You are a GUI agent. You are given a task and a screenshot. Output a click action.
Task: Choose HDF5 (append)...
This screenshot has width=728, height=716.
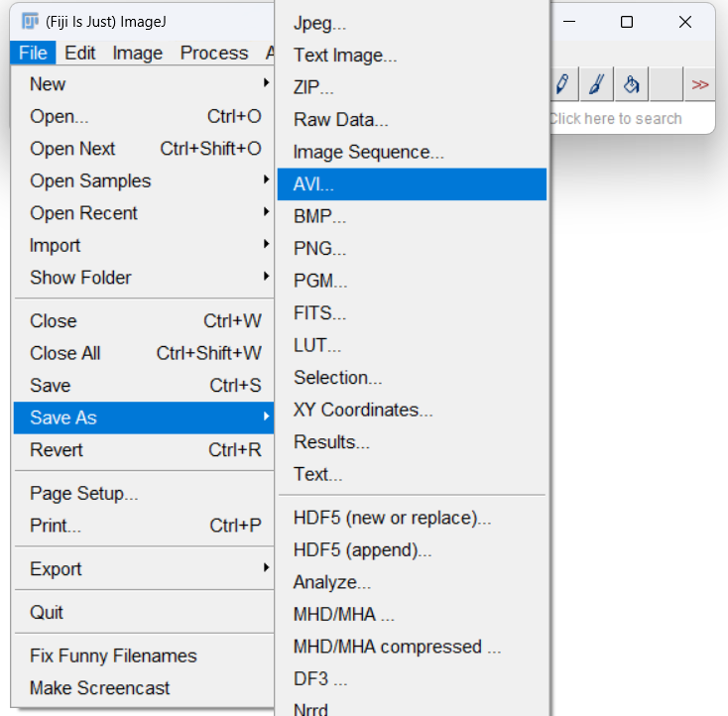[412, 549]
